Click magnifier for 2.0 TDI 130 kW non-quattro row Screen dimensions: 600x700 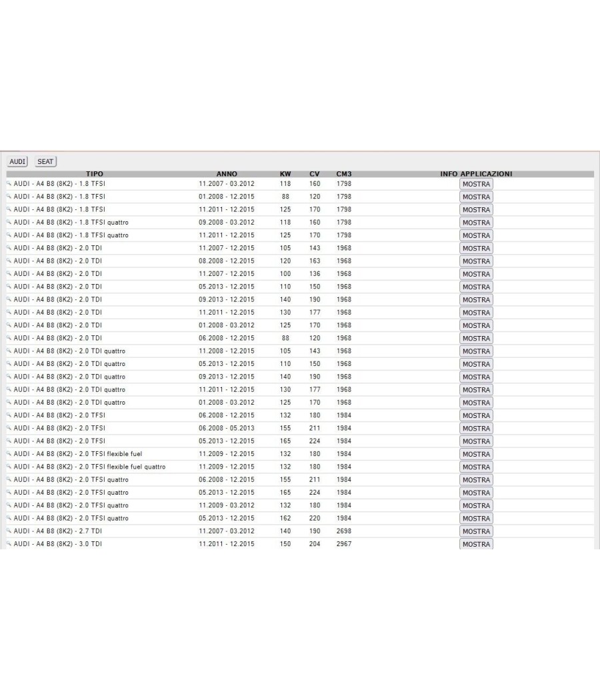9,312
